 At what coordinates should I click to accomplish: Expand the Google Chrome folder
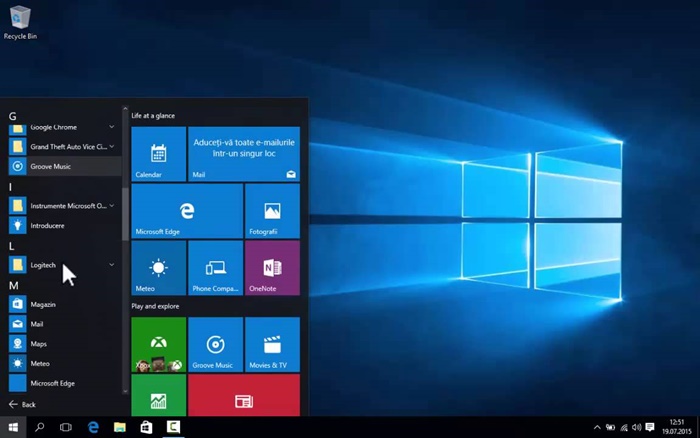(x=112, y=127)
